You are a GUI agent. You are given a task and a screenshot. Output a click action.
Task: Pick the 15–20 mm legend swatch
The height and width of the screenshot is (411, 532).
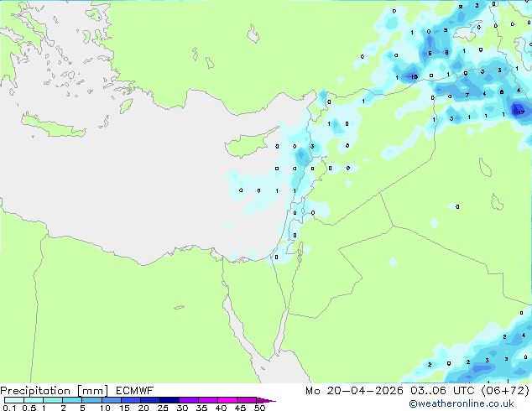[131, 400]
